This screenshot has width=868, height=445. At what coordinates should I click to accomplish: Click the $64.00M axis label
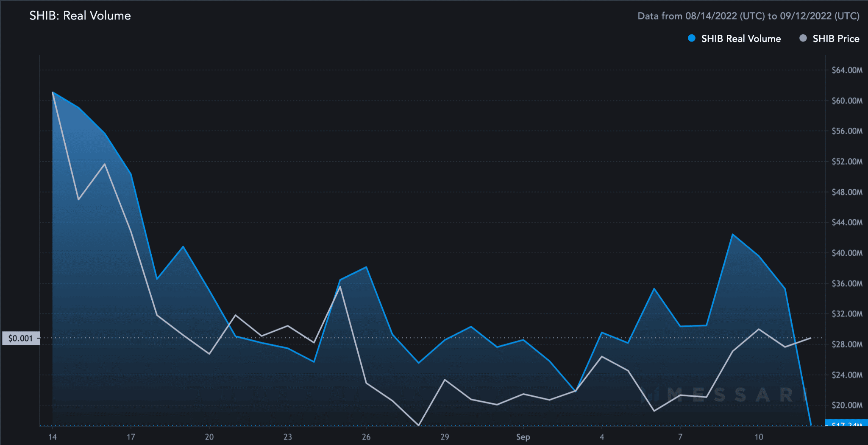tap(847, 70)
